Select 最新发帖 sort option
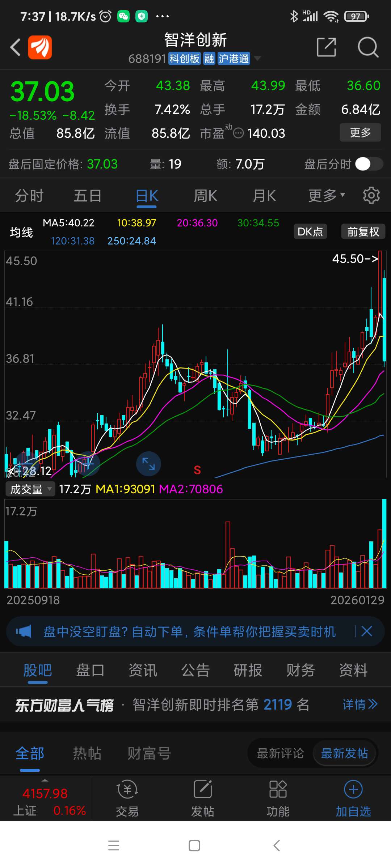391x868 pixels. click(344, 753)
